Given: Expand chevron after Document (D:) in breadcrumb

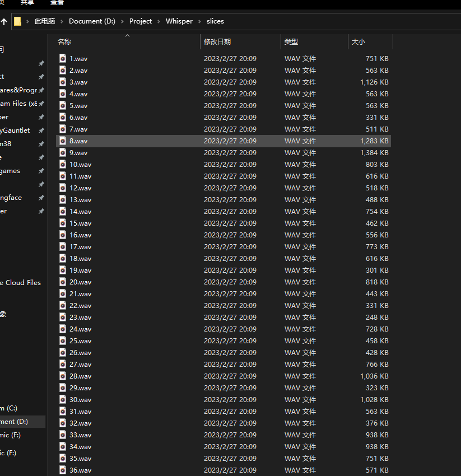Looking at the screenshot, I should (x=122, y=21).
